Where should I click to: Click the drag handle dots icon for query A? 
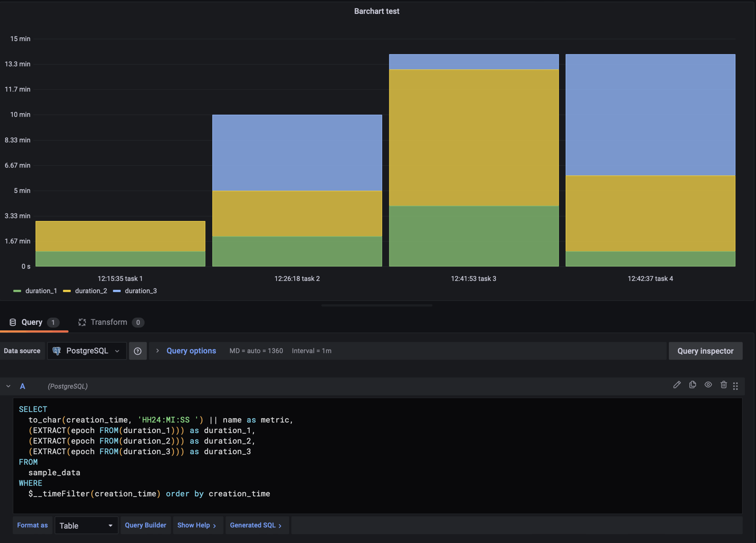coord(735,386)
